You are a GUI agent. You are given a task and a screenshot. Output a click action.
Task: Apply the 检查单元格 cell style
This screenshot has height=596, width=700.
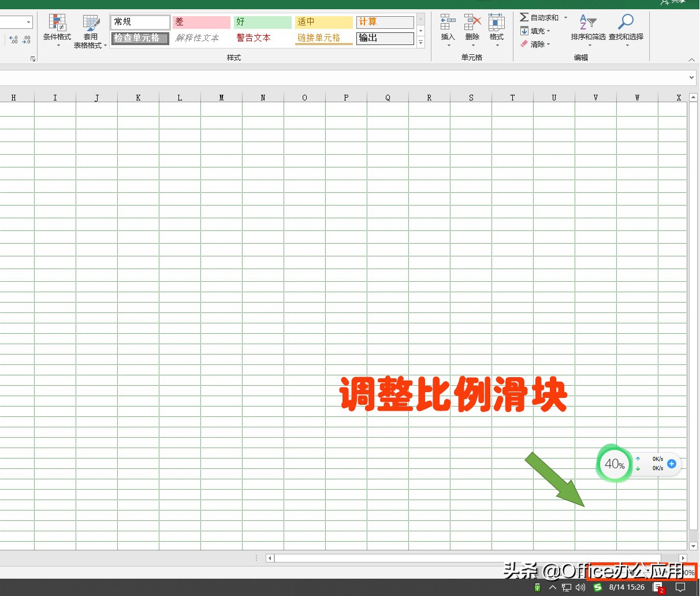[140, 38]
